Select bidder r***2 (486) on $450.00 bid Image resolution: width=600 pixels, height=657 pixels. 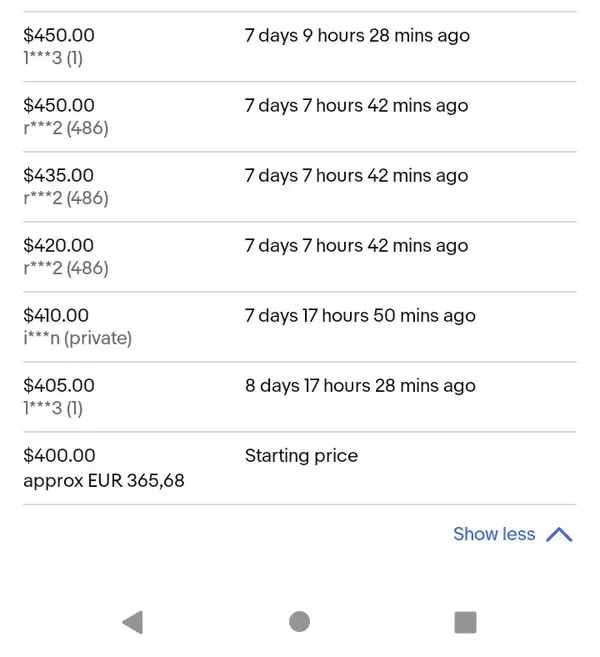(66, 128)
